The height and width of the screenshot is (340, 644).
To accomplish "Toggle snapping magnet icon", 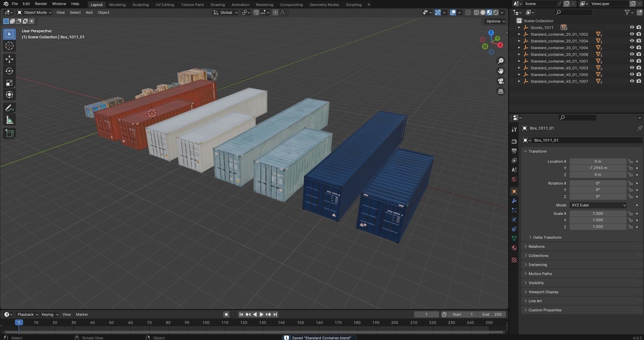I will pos(256,12).
